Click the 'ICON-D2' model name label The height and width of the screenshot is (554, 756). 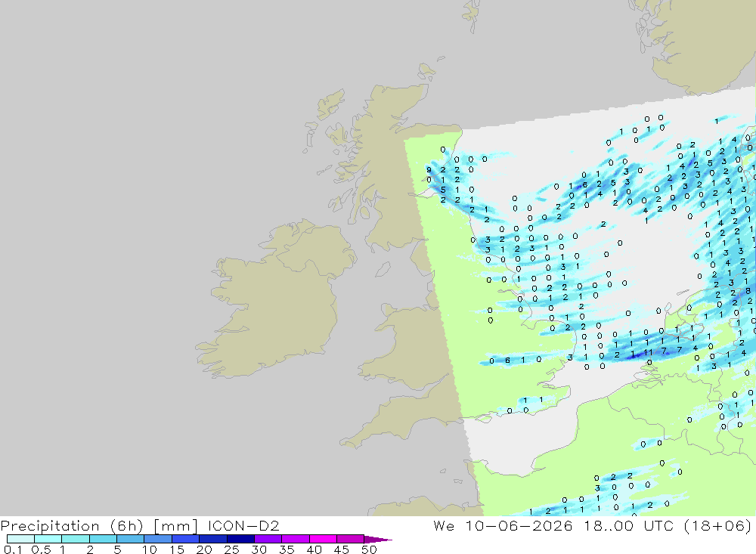(243, 526)
